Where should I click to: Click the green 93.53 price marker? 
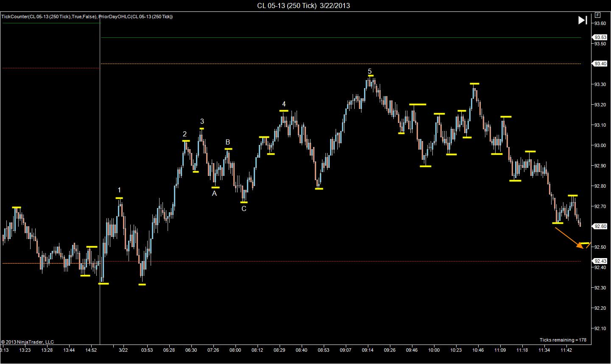(600, 38)
